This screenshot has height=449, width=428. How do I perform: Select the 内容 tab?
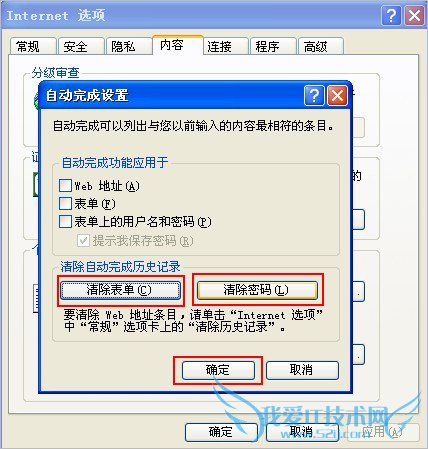coord(178,45)
